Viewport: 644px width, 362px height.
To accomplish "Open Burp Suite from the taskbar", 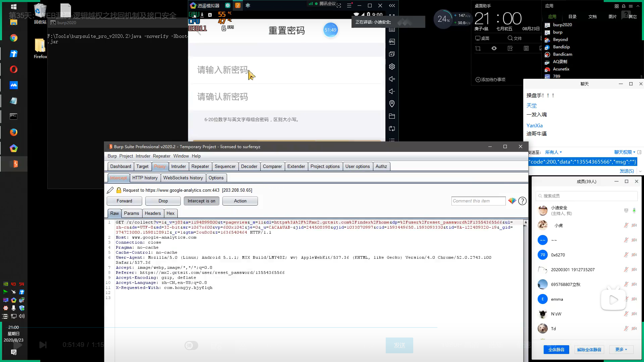I will pos(14,164).
